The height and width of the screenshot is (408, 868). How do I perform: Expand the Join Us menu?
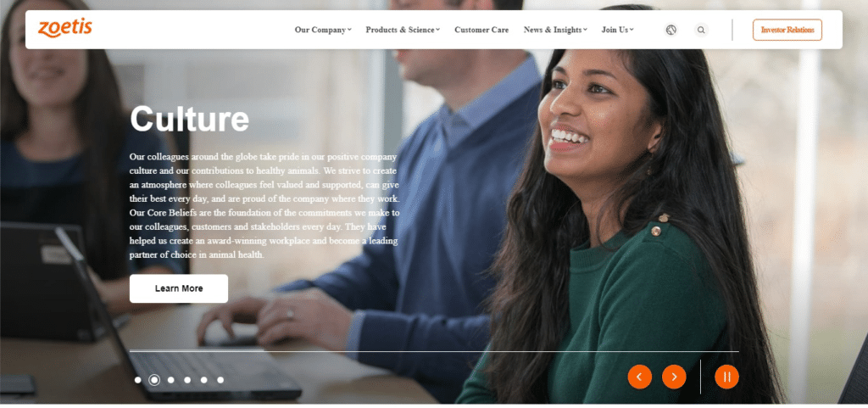(617, 30)
